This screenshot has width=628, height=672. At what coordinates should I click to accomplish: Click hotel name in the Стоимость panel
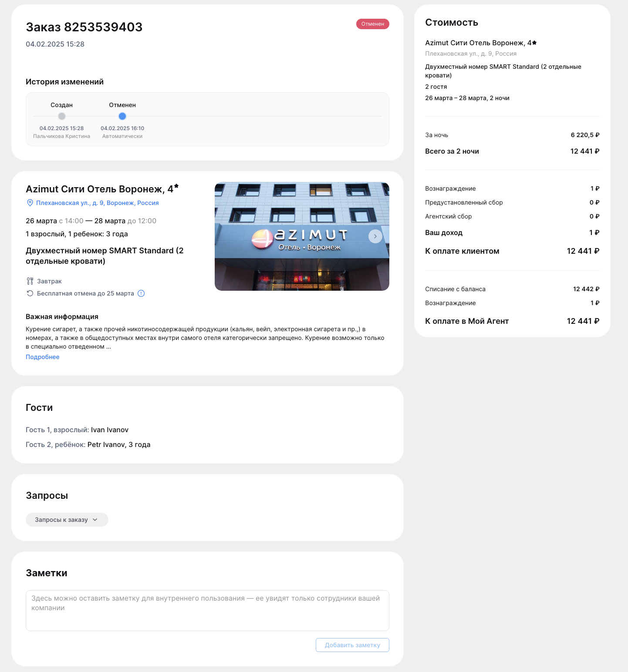pyautogui.click(x=481, y=43)
